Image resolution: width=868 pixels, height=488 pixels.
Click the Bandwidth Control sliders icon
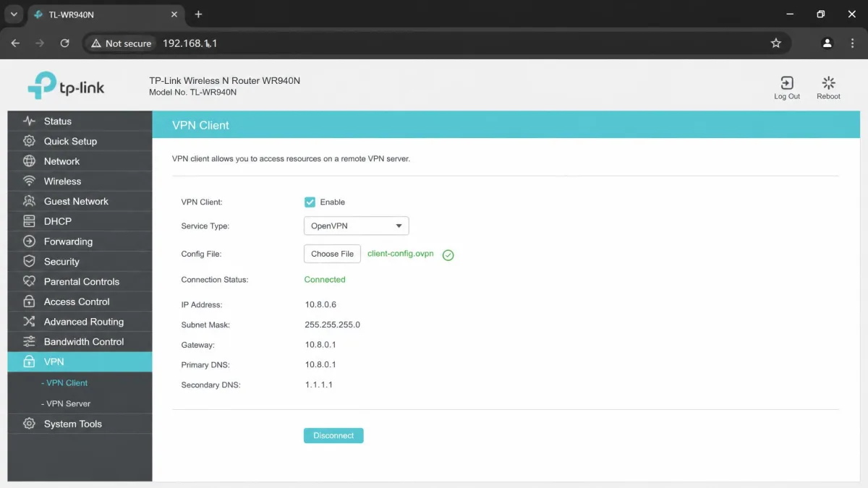tap(29, 341)
